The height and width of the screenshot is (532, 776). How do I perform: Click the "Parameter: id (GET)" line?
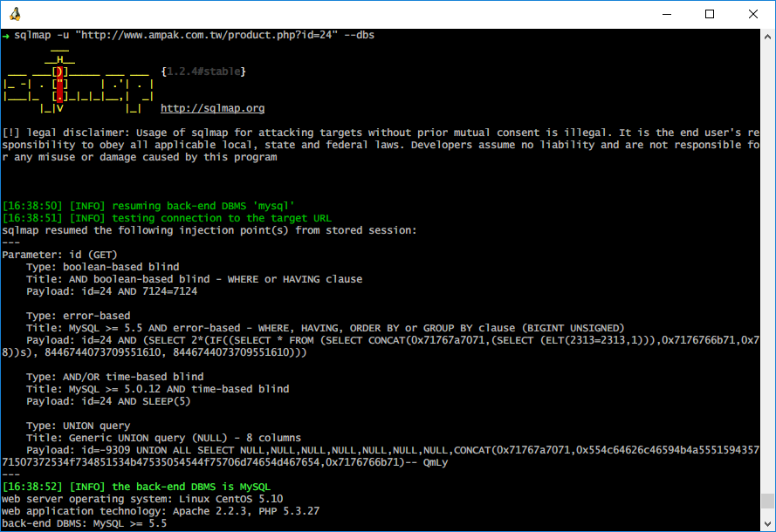(x=59, y=255)
